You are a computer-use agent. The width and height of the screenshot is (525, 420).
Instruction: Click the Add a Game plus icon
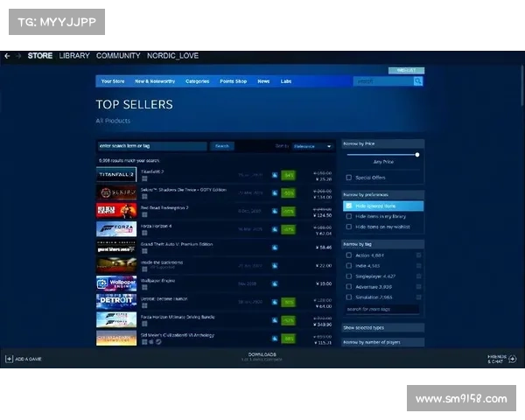click(x=8, y=359)
